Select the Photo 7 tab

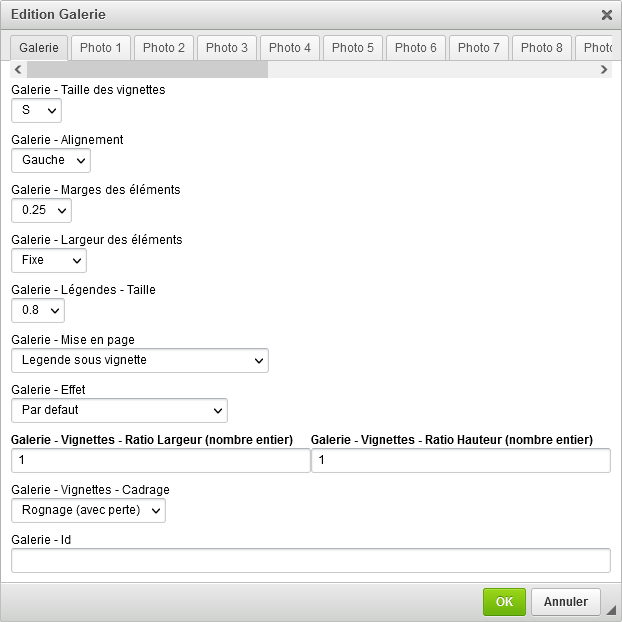point(479,48)
